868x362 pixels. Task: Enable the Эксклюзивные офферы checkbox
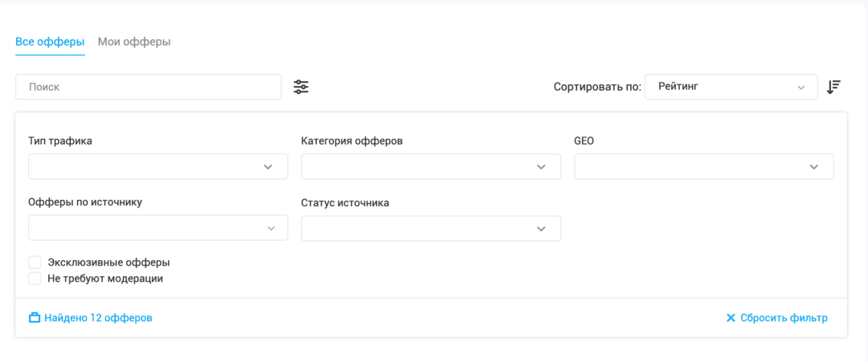[35, 262]
